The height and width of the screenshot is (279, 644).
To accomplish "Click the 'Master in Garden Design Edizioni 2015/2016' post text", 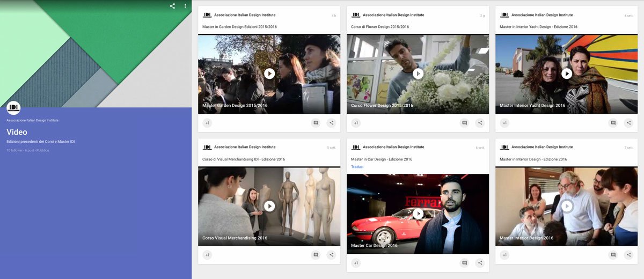I will tap(239, 27).
